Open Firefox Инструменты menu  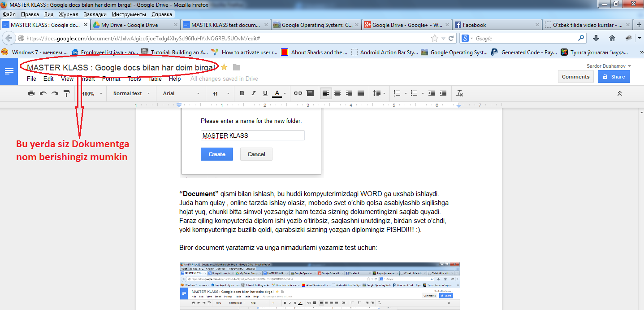(x=129, y=14)
